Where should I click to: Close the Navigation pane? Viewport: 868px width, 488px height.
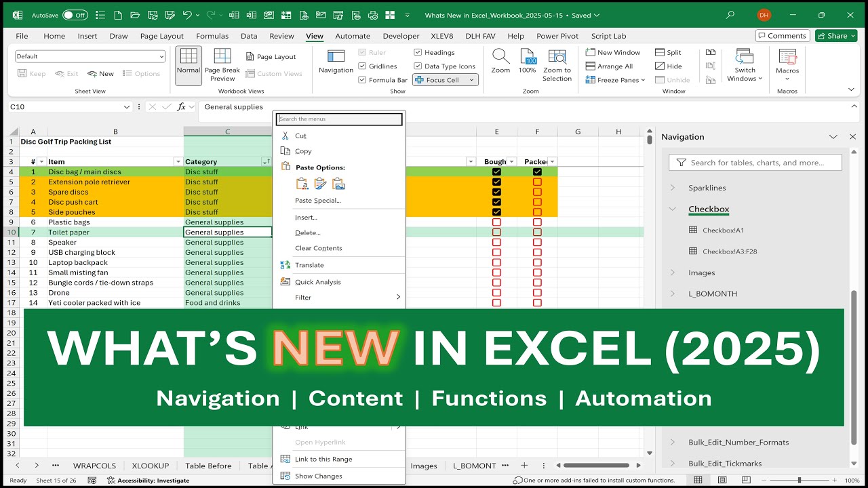(x=852, y=137)
